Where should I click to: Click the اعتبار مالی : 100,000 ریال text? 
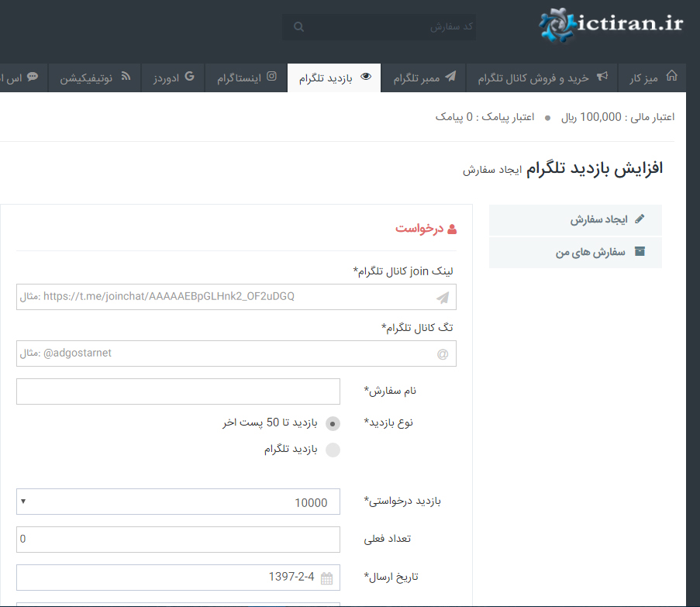click(618, 117)
